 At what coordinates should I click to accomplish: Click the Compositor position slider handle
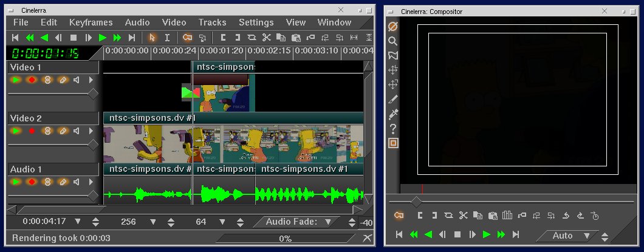pyautogui.click(x=416, y=201)
